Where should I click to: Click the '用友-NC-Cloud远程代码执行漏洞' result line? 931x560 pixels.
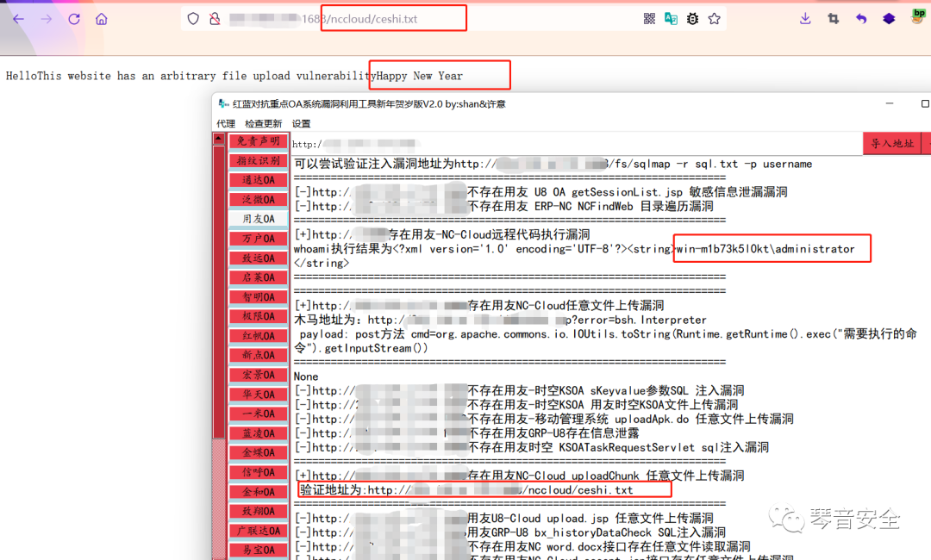[x=442, y=235]
